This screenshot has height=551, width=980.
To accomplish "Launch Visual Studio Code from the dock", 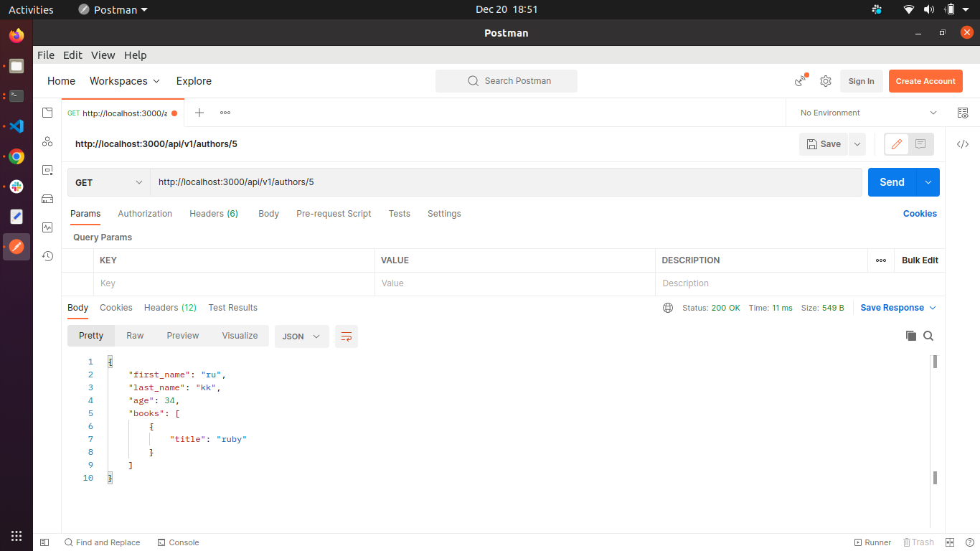I will pos(17,126).
